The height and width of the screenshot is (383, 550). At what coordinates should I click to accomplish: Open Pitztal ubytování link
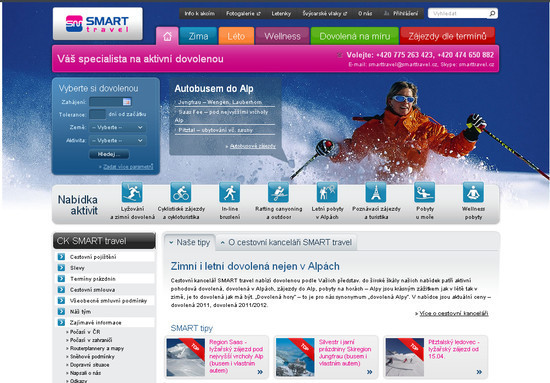tap(215, 130)
